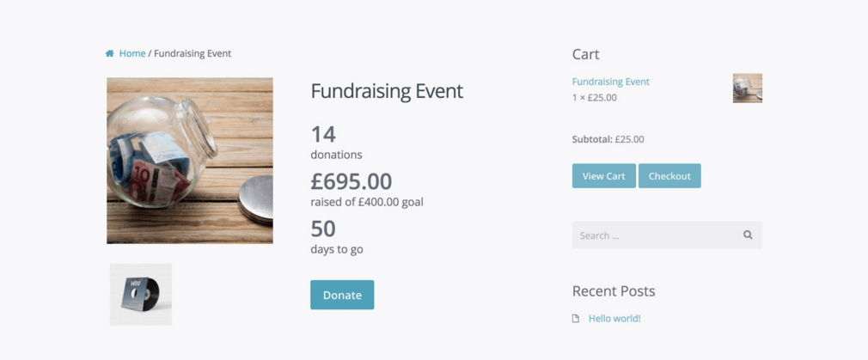Open the cart with View Cart
The height and width of the screenshot is (360, 868).
tap(604, 175)
